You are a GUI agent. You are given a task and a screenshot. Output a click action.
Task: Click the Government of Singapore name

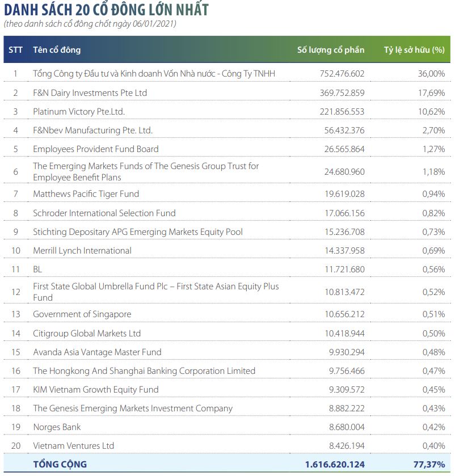click(x=82, y=314)
